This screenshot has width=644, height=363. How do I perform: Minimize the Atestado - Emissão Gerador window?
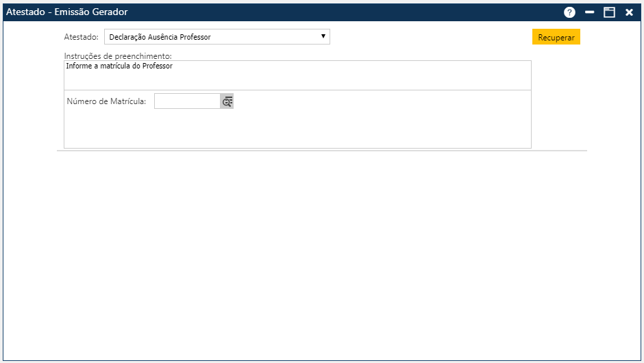tap(589, 12)
